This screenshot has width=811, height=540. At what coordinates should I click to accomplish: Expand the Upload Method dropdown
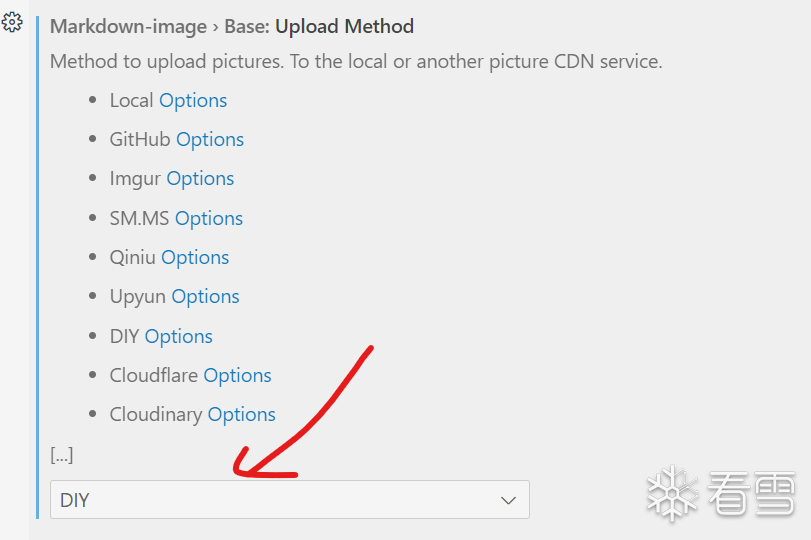click(289, 500)
